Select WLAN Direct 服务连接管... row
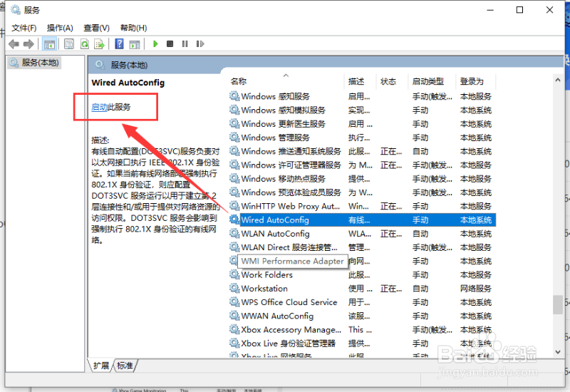 tap(362, 247)
